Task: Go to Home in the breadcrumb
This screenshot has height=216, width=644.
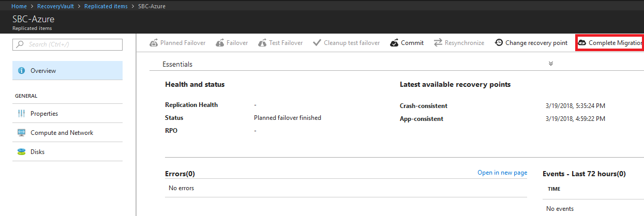Action: [x=19, y=6]
